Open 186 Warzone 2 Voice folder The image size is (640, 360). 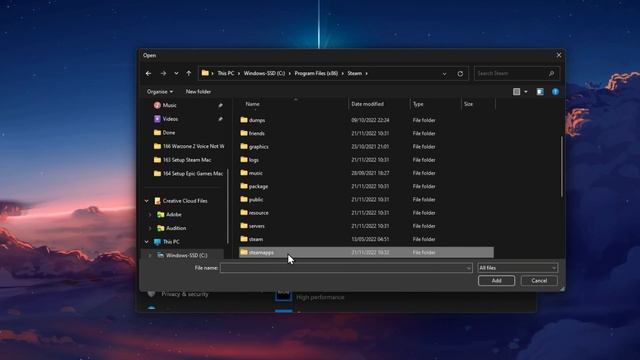coord(193,146)
